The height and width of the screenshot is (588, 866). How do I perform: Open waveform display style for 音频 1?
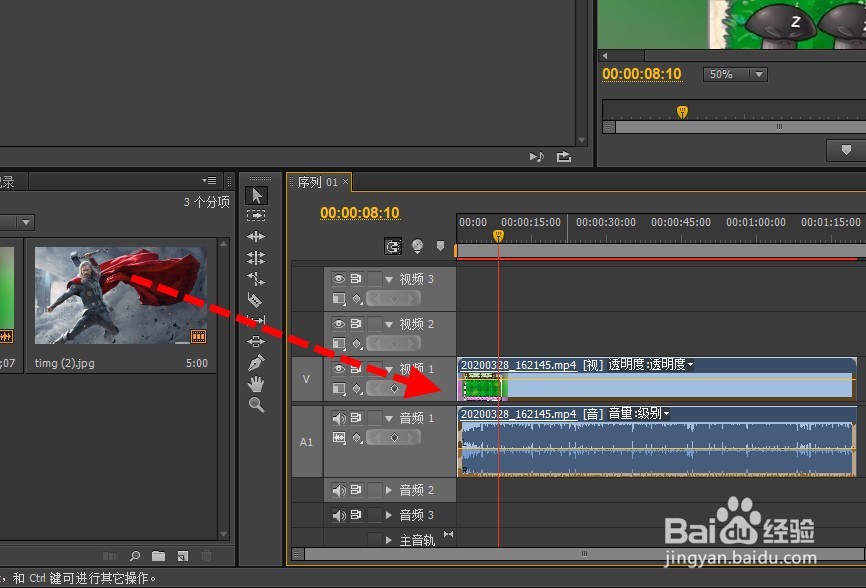(x=339, y=438)
